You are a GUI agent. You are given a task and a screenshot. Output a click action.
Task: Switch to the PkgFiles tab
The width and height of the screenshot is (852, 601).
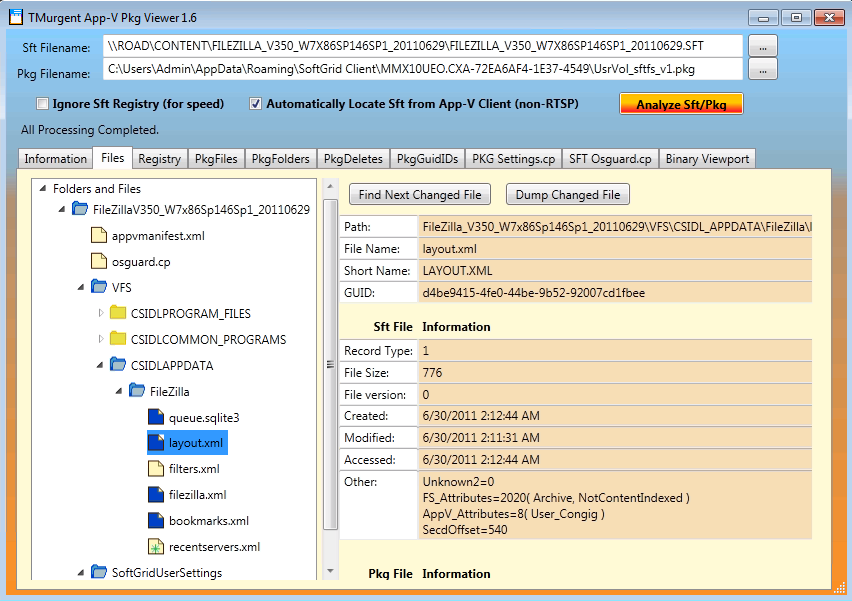pos(216,159)
